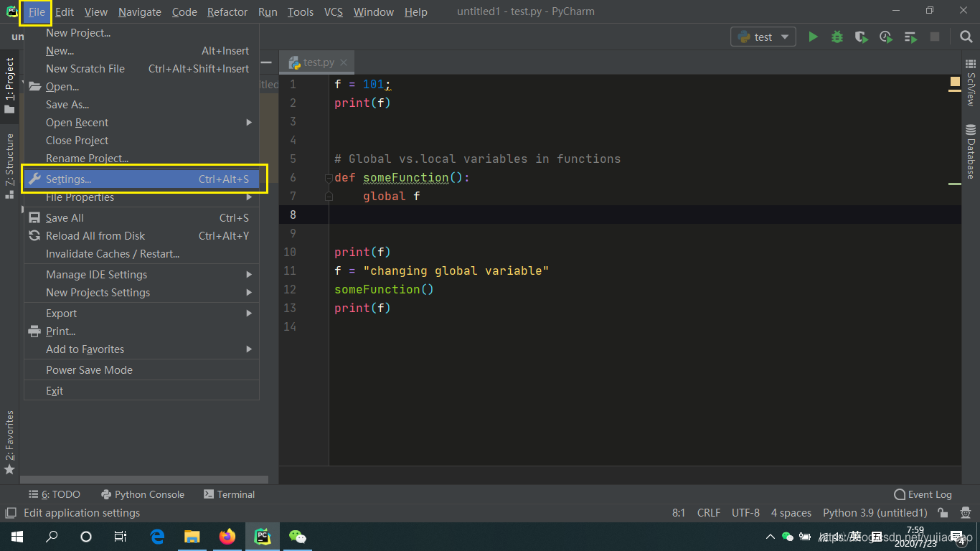
Task: Click the Concurrency Diagram run icon
Action: (x=910, y=37)
